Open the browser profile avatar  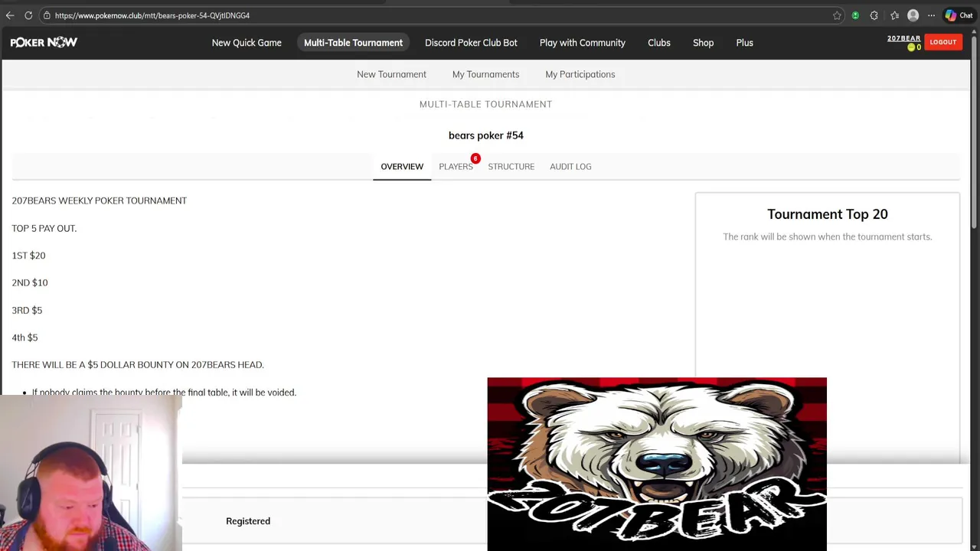(913, 15)
